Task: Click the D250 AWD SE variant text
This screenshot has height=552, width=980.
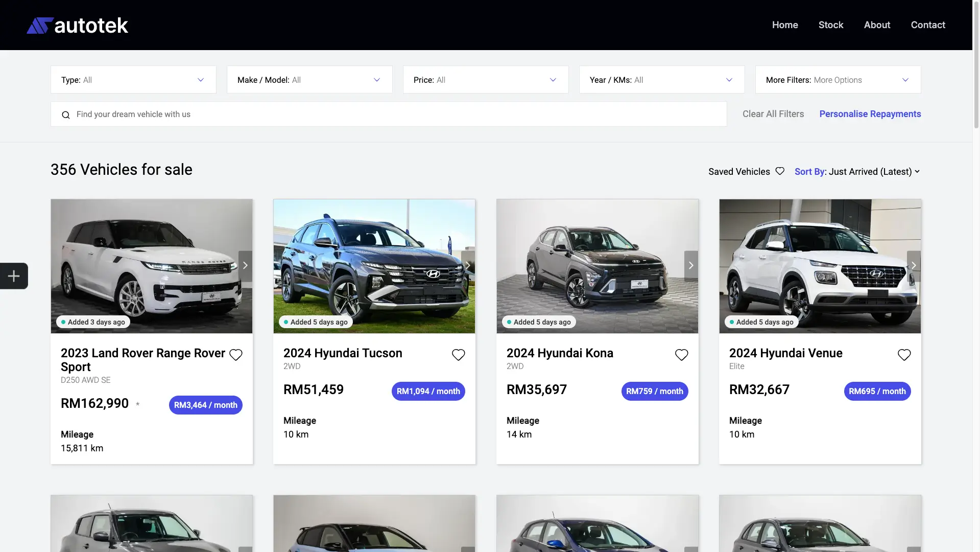Action: click(x=85, y=380)
